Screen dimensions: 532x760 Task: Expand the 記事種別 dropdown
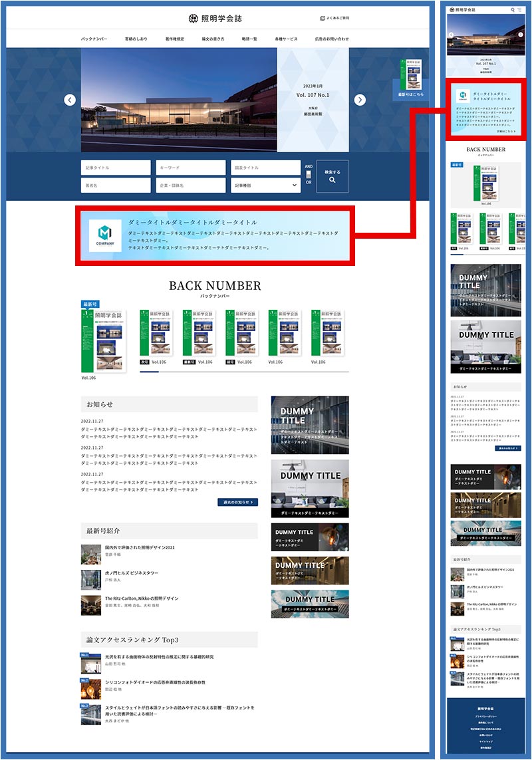pos(265,185)
